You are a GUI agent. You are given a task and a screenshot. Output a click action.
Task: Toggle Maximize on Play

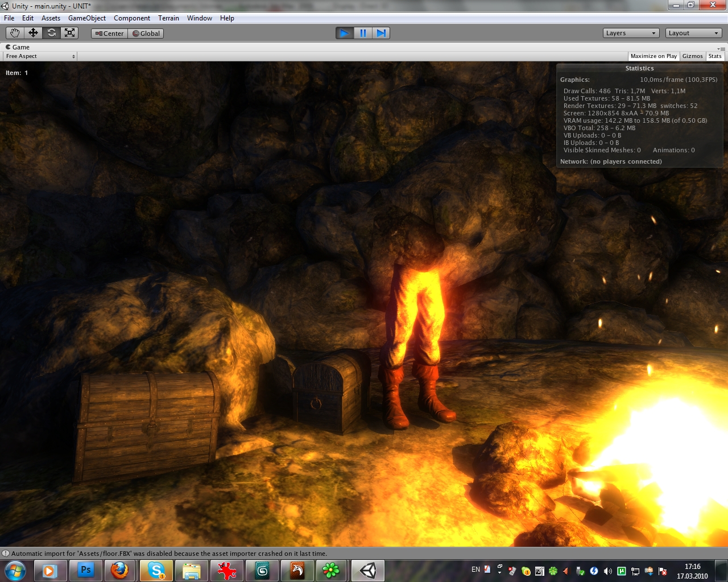[x=653, y=56]
